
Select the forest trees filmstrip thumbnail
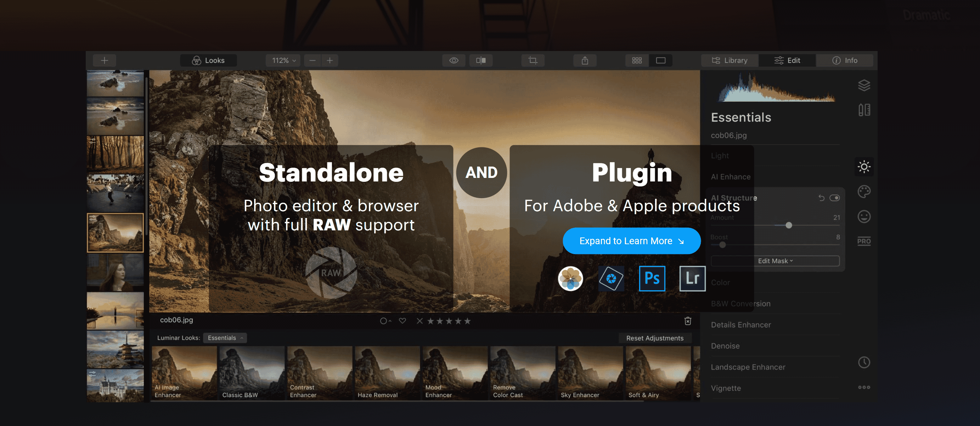point(115,155)
